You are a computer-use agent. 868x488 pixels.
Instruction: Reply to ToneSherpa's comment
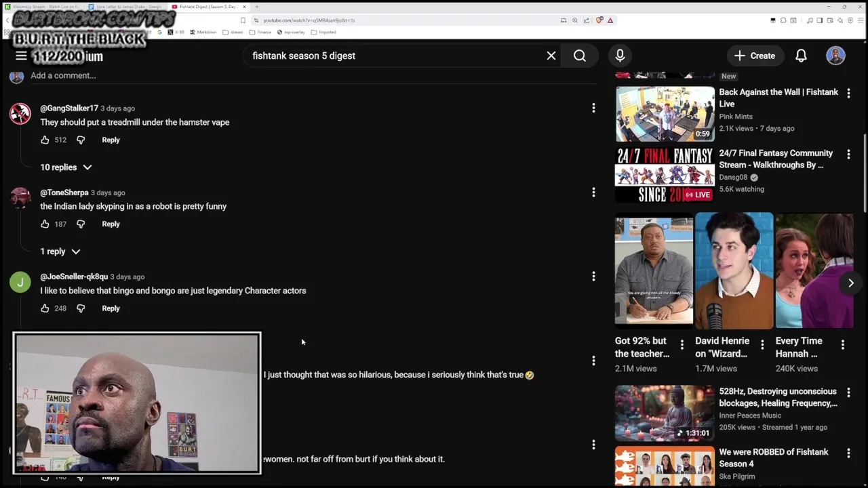click(111, 224)
